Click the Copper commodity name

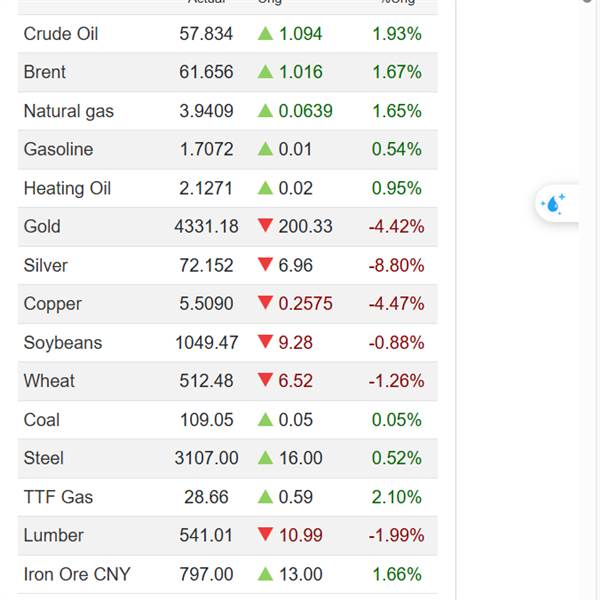tap(53, 304)
